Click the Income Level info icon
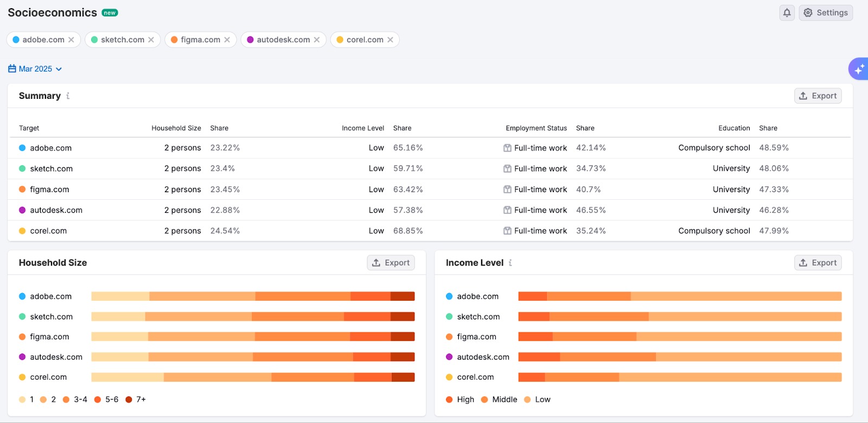868x423 pixels. 510,263
